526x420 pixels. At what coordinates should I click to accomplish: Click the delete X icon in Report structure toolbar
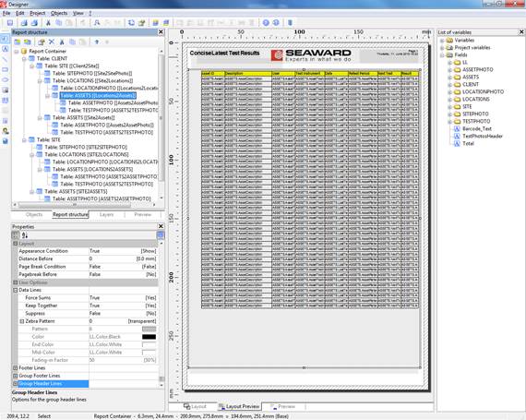pos(52,42)
